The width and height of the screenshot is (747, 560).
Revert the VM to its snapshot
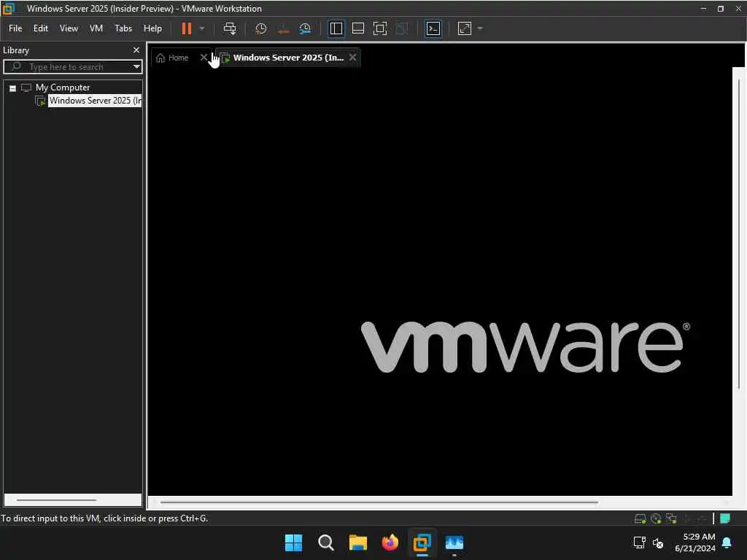point(283,28)
